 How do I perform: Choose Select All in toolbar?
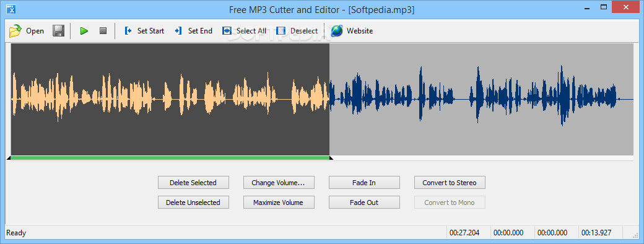click(244, 31)
